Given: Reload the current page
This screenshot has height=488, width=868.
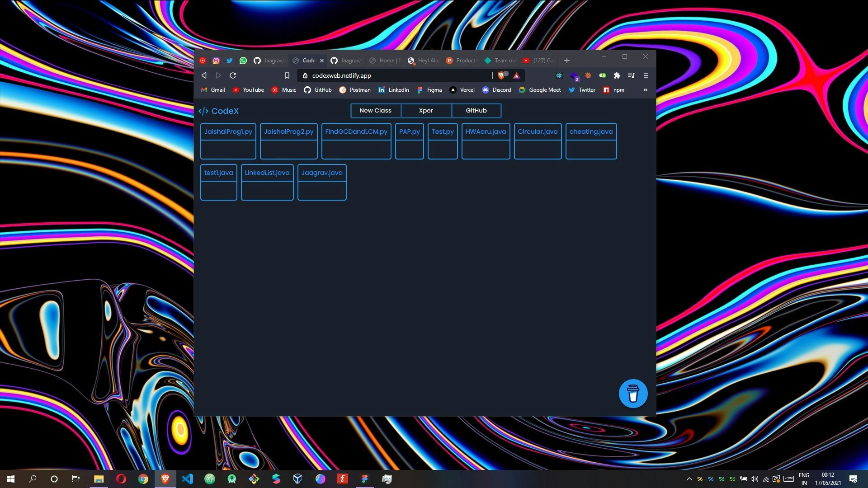Looking at the screenshot, I should [x=233, y=75].
